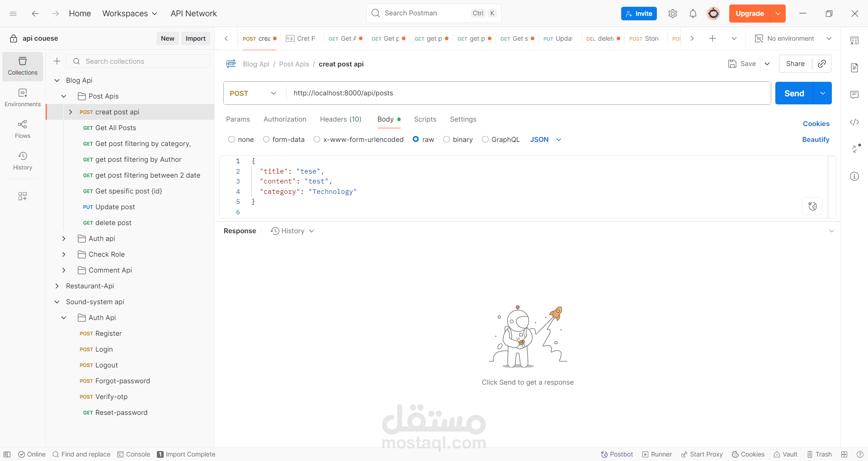Open the Send button dropdown arrow
The image size is (868, 461).
pos(823,93)
